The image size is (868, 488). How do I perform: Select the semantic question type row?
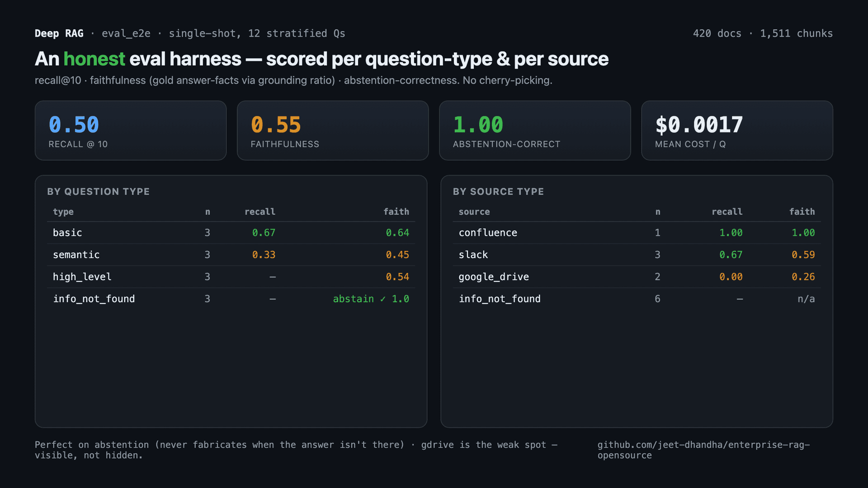coord(231,255)
